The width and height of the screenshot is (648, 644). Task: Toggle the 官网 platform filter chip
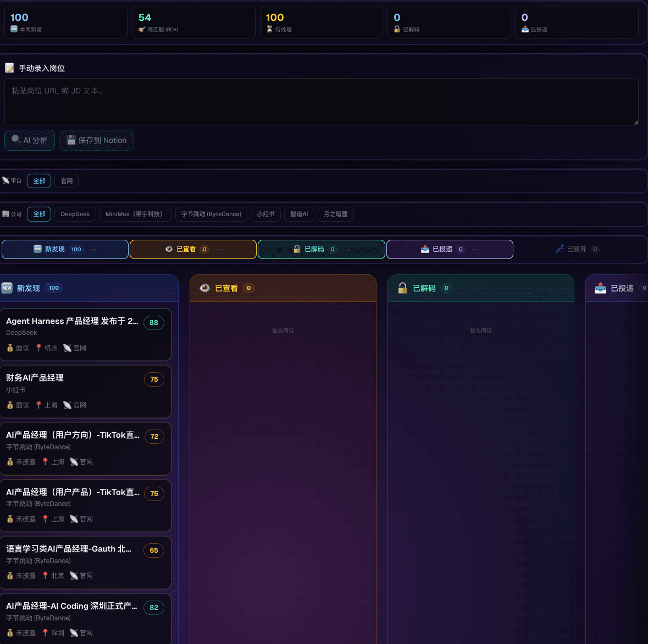pyautogui.click(x=67, y=181)
